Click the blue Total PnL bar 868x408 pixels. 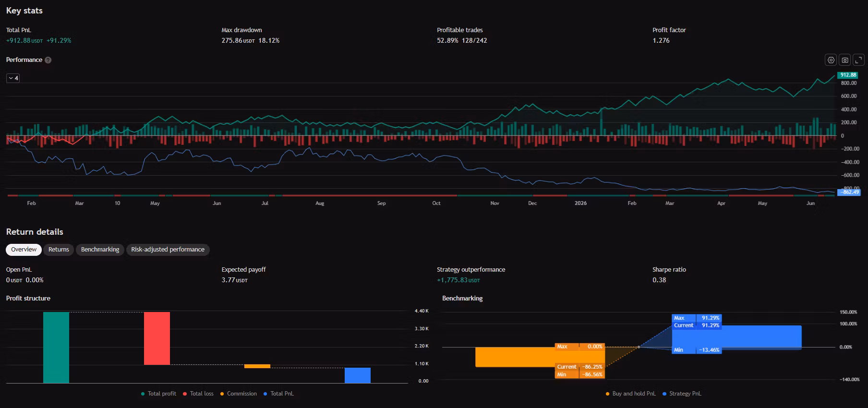(x=358, y=375)
